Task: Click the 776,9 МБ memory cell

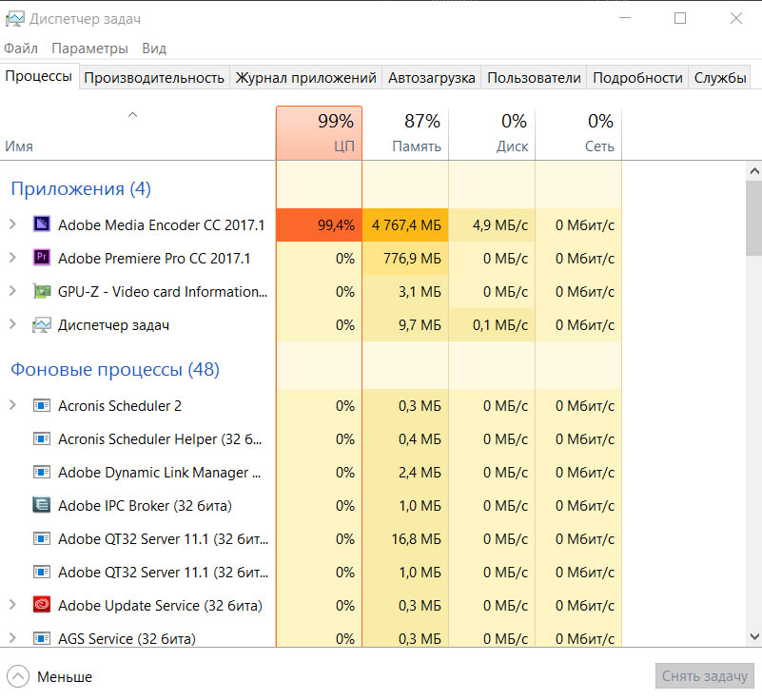Action: (405, 258)
